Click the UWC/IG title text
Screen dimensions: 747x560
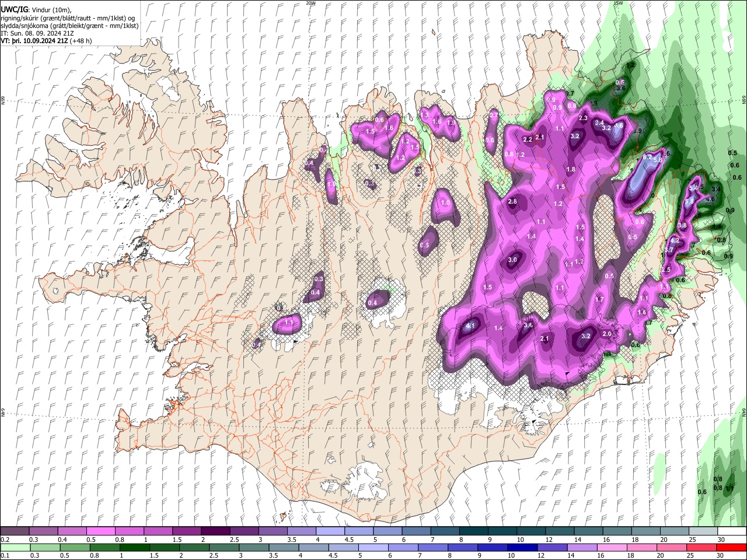pos(14,9)
